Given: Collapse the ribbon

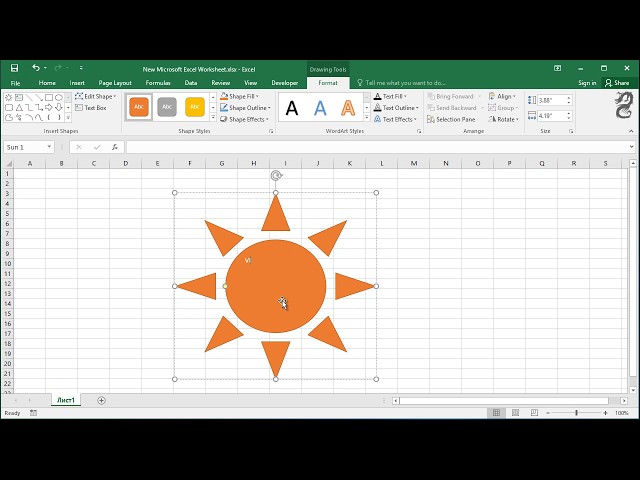Looking at the screenshot, I should (631, 131).
